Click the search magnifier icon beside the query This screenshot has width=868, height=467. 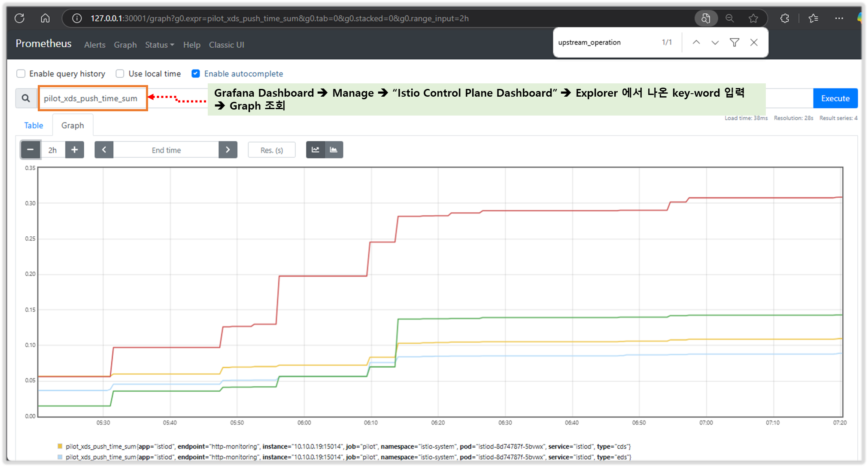coord(26,98)
